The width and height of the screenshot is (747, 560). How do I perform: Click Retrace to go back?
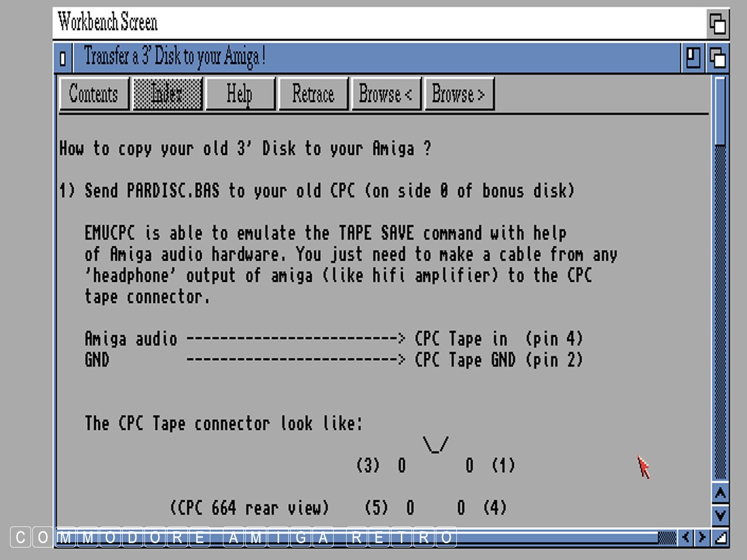[x=313, y=94]
